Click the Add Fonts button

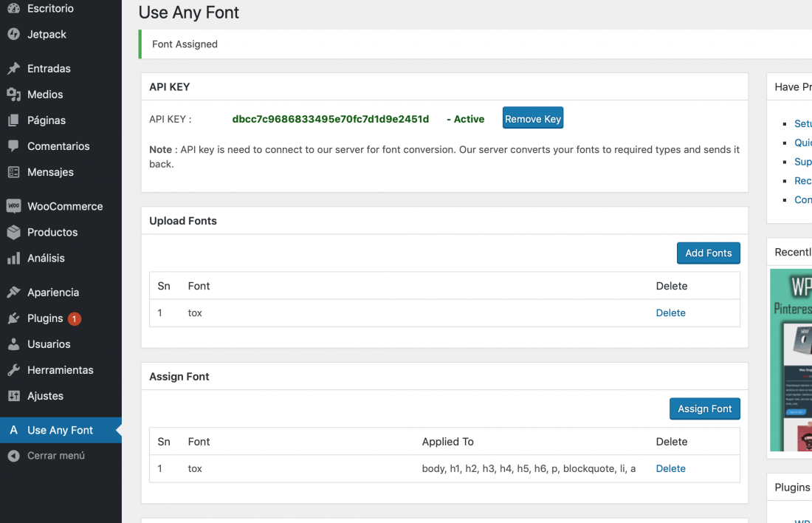pyautogui.click(x=709, y=253)
